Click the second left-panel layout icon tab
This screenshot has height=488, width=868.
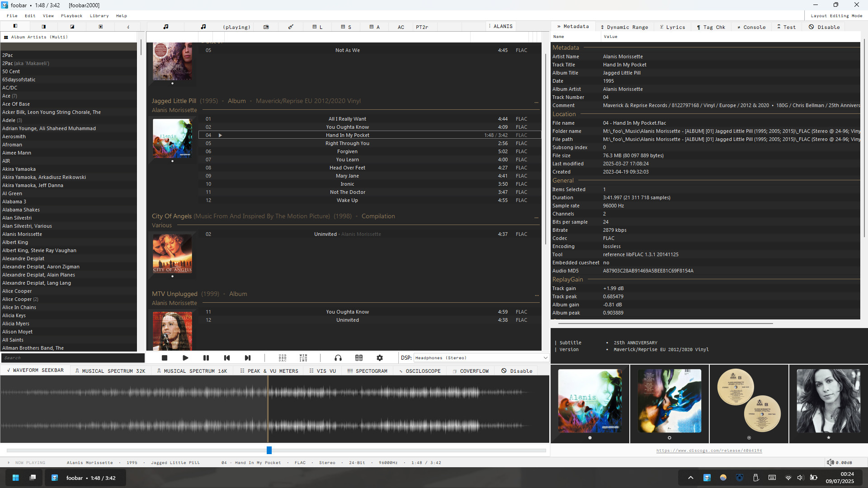click(44, 27)
